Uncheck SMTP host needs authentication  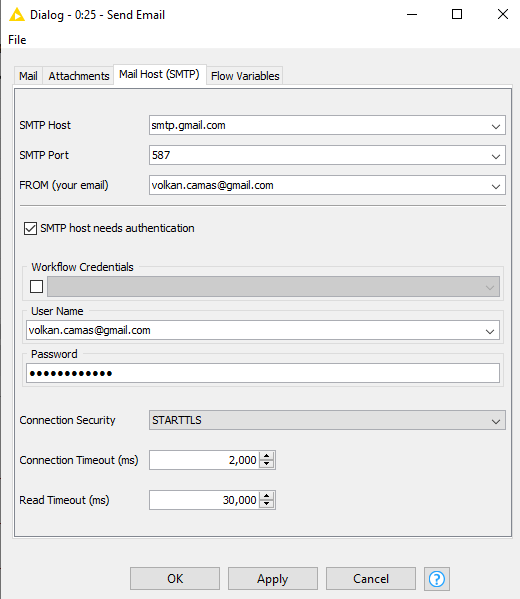click(30, 228)
